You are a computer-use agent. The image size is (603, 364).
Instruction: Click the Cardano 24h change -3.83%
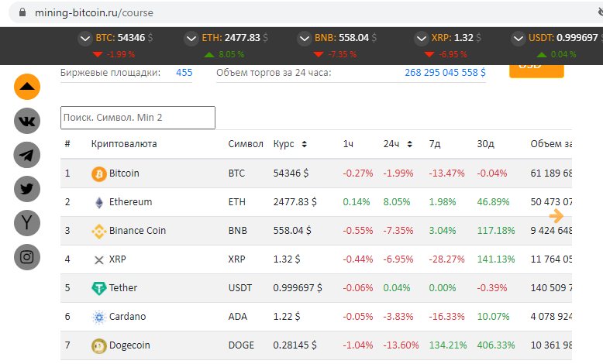click(x=398, y=316)
